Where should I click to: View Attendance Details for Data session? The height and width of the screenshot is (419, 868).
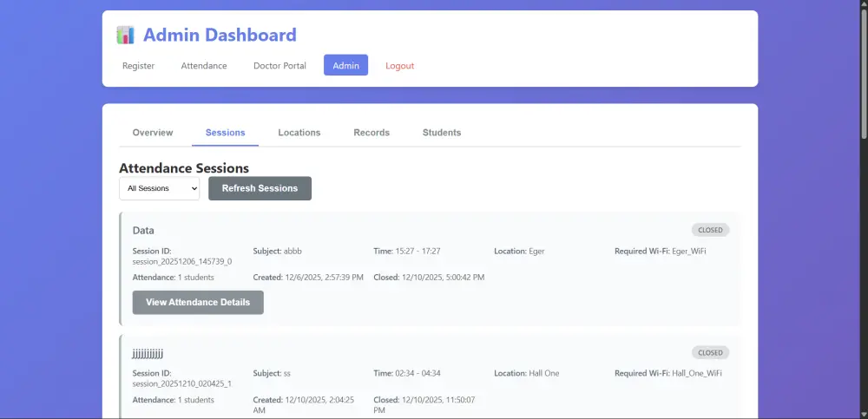pyautogui.click(x=198, y=302)
